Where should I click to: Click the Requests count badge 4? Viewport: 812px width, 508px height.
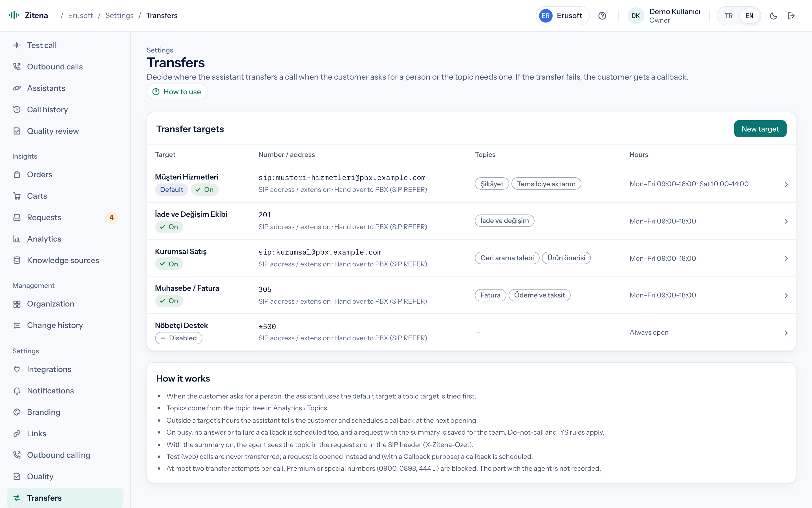point(111,217)
